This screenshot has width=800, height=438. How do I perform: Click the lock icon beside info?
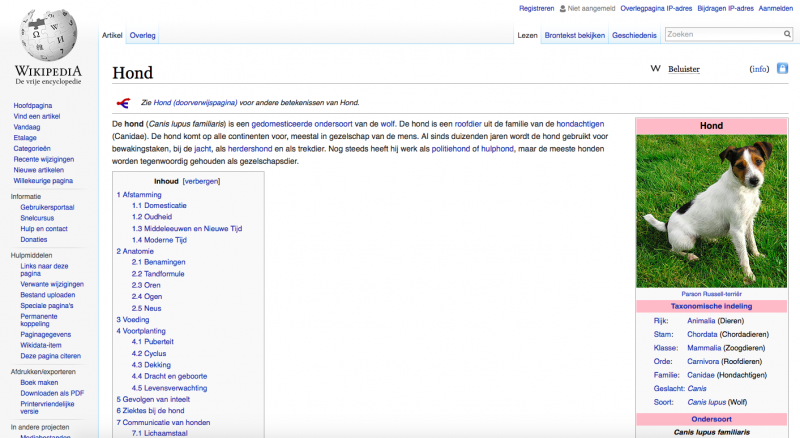point(782,68)
